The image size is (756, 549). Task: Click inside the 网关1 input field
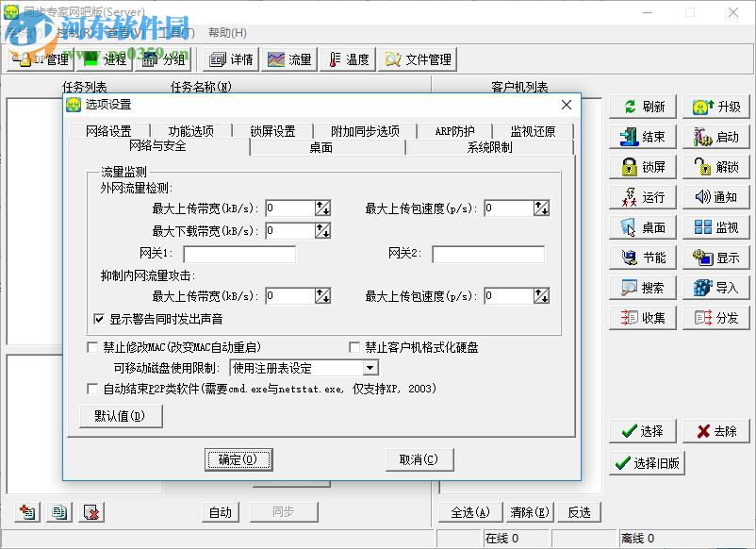tap(240, 254)
